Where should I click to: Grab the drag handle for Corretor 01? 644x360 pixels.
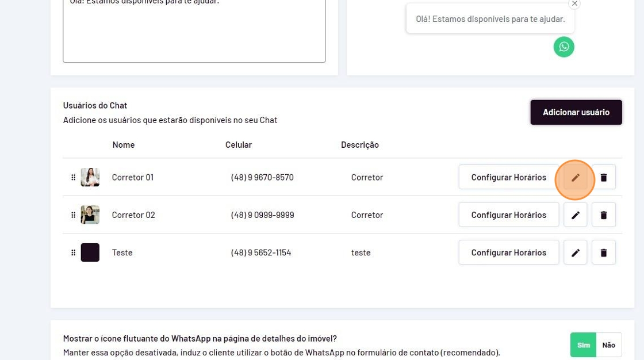coord(73,178)
